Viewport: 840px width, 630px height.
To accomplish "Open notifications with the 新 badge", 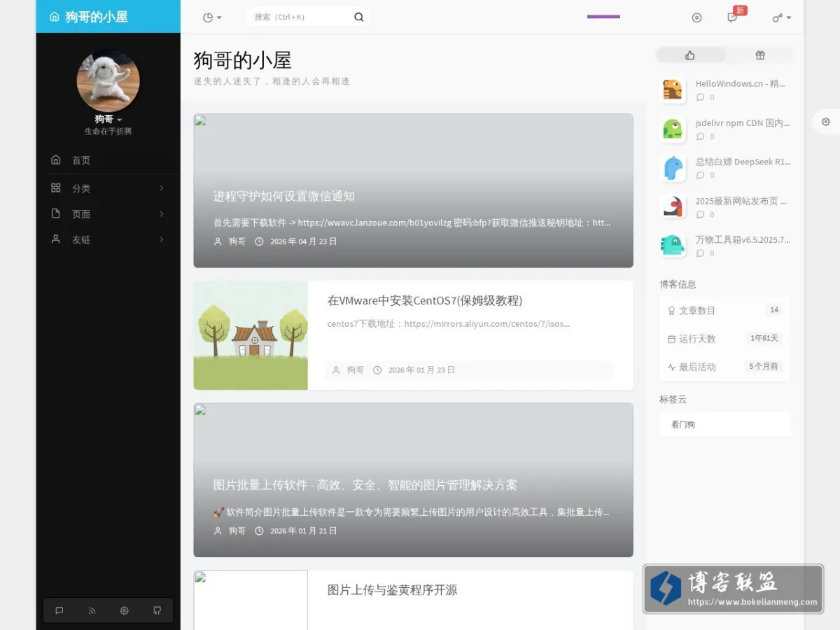I will click(x=733, y=17).
